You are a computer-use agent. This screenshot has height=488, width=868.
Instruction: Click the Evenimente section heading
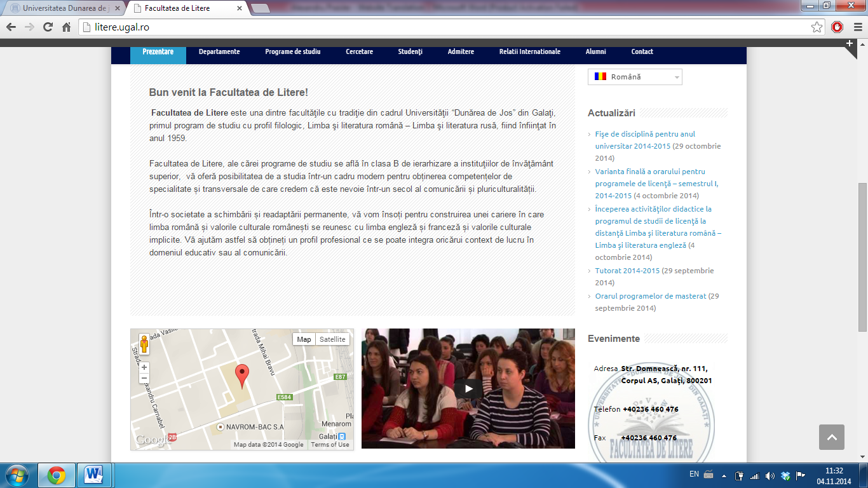click(614, 339)
